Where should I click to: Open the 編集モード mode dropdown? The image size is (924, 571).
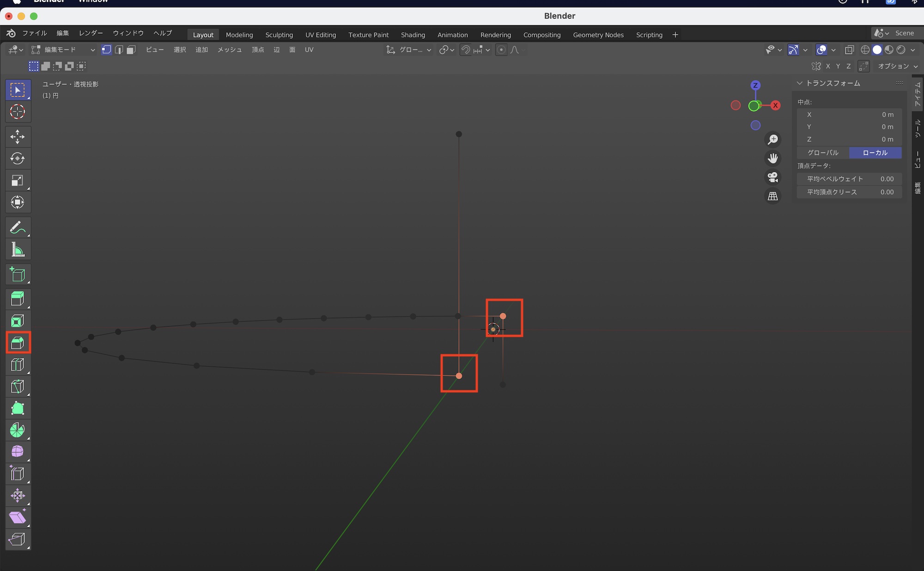point(63,50)
